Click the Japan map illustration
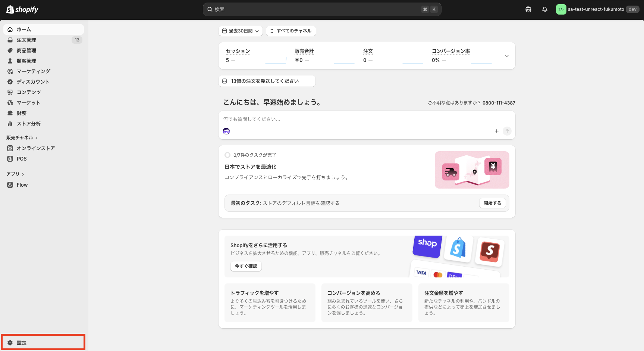 coord(472,170)
